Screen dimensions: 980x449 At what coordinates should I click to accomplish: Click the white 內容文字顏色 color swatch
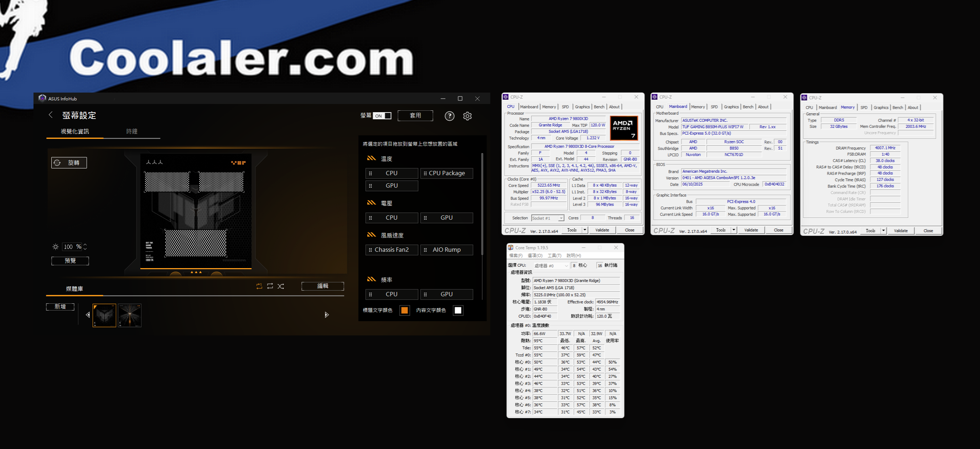(x=458, y=310)
